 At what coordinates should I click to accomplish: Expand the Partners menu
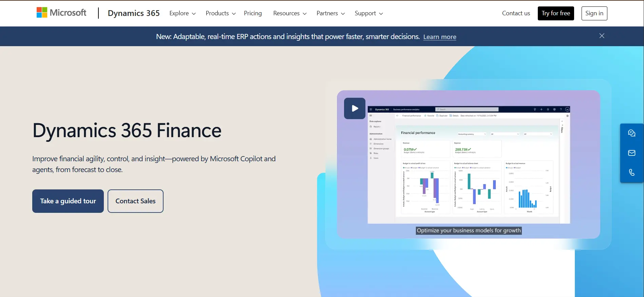click(330, 13)
